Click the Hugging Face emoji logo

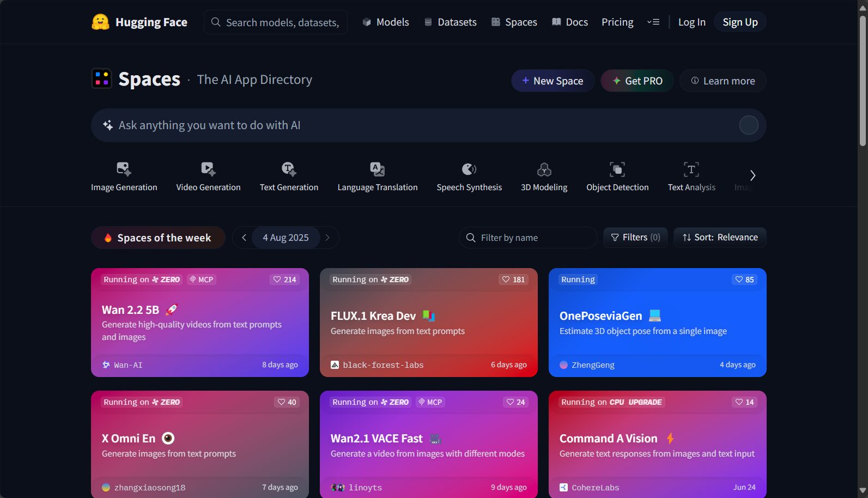click(x=100, y=22)
